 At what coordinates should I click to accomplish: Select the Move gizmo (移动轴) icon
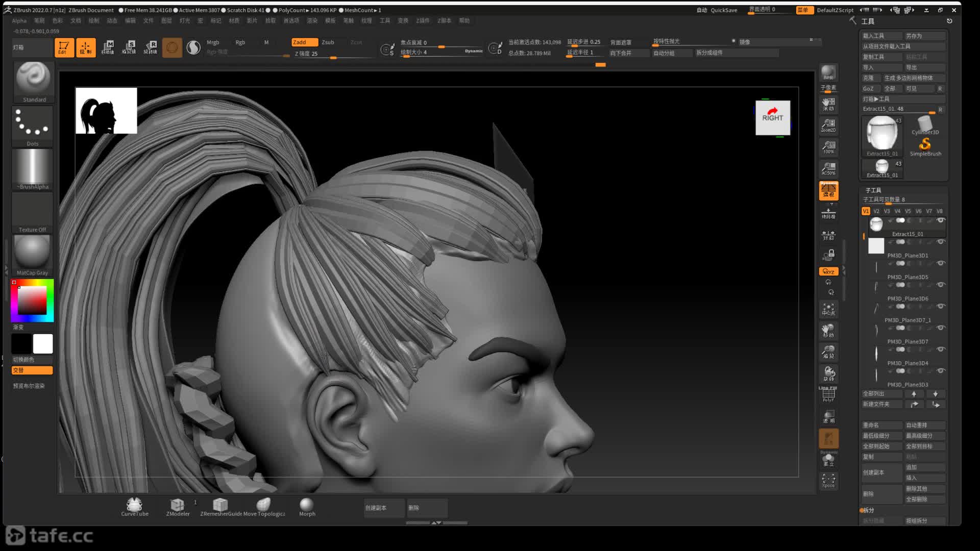[108, 47]
